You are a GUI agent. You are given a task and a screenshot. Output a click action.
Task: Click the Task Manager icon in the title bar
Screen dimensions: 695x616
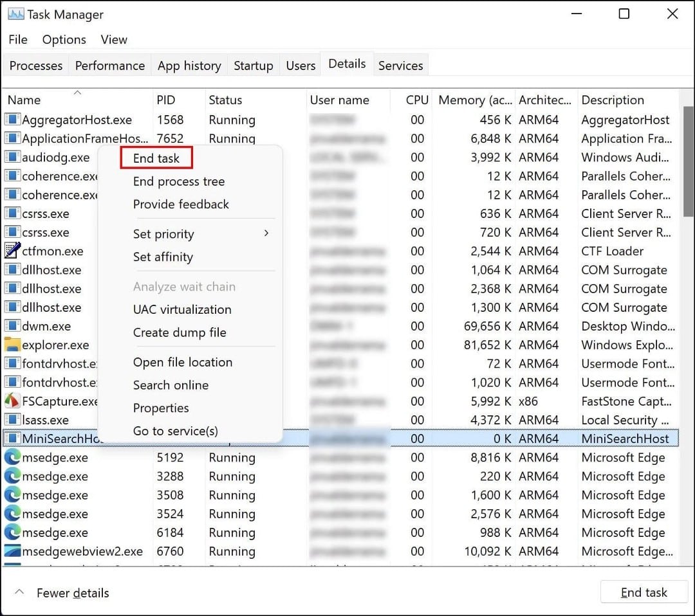[x=16, y=14]
